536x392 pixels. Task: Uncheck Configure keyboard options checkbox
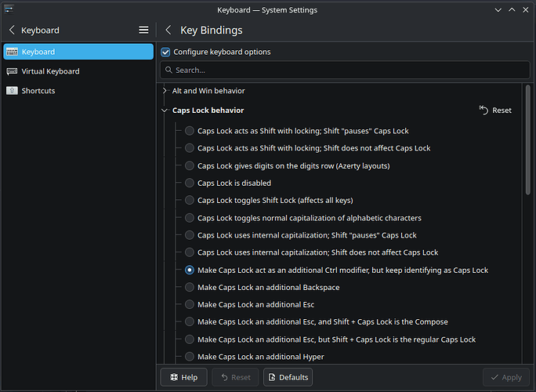pyautogui.click(x=165, y=52)
